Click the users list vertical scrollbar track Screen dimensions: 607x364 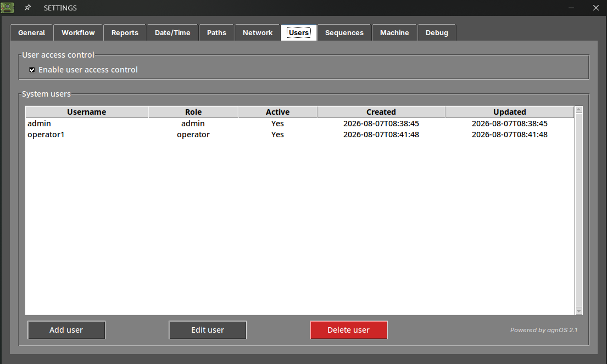[x=579, y=210]
